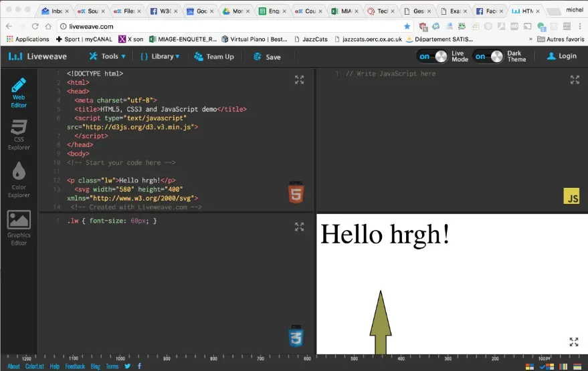588x371 pixels.
Task: Open the Département SATIS bookmark
Action: point(439,39)
